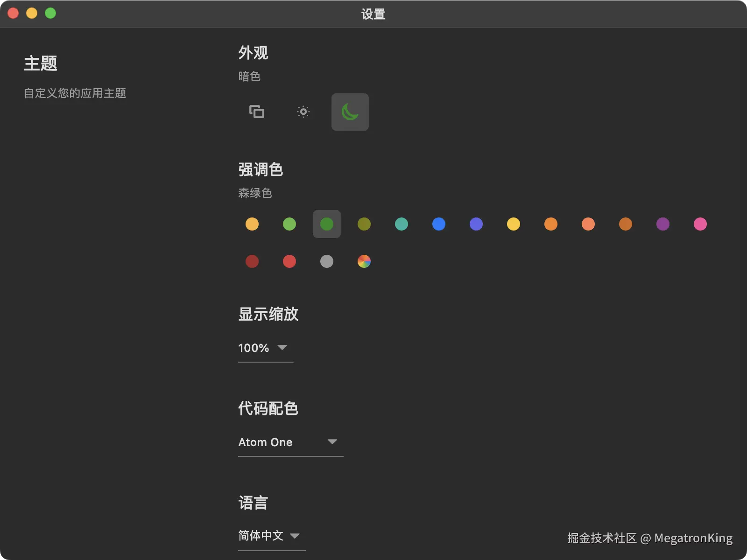Pick the bright red accent swatch
Viewport: 747px width, 560px height.
(289, 261)
